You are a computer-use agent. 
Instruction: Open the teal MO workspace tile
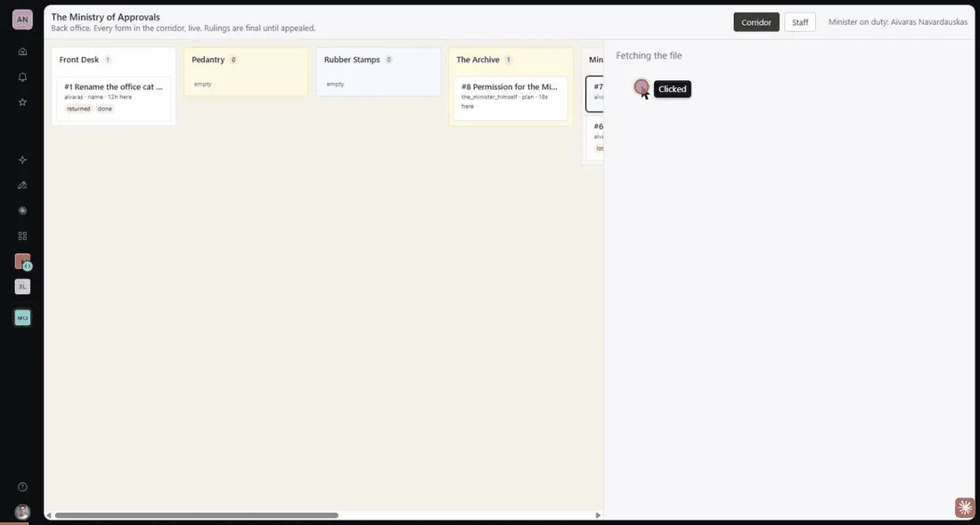pos(22,318)
